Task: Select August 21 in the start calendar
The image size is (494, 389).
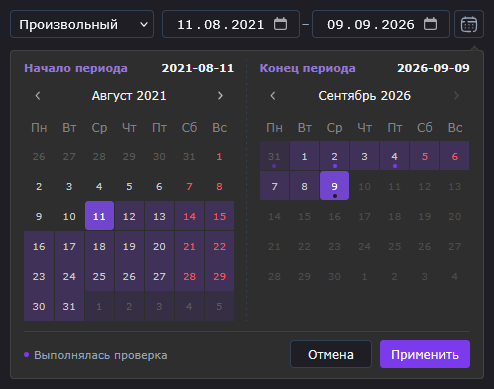Action: pyautogui.click(x=189, y=246)
